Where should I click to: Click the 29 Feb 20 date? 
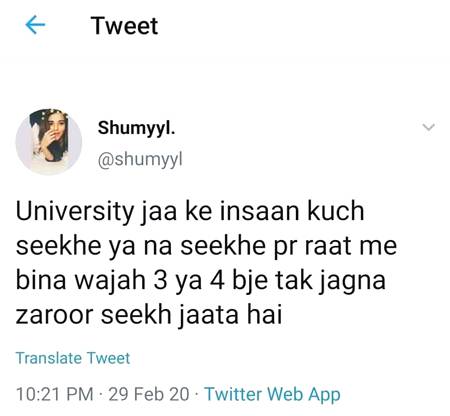[149, 394]
